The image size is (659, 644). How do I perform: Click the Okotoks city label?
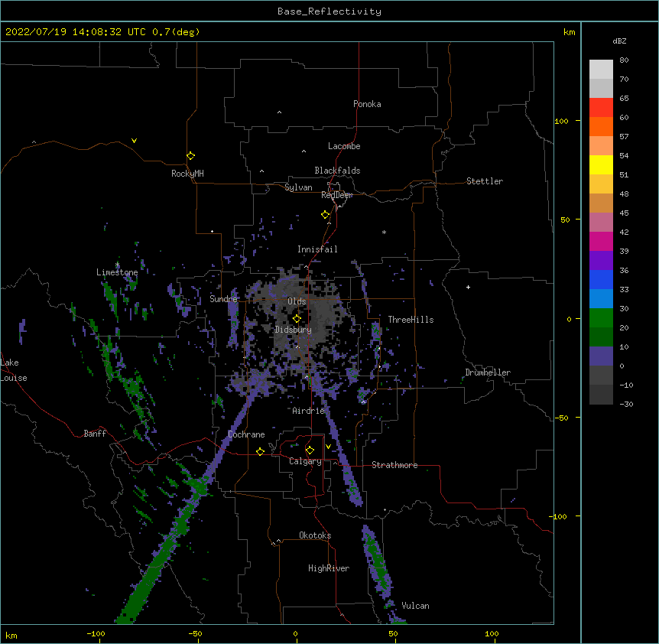point(315,535)
